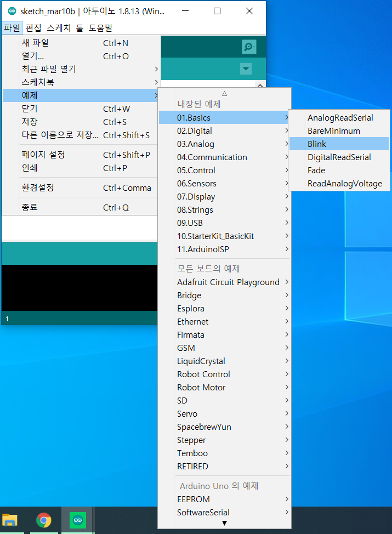
Task: Open the 툴 menu
Action: point(79,27)
